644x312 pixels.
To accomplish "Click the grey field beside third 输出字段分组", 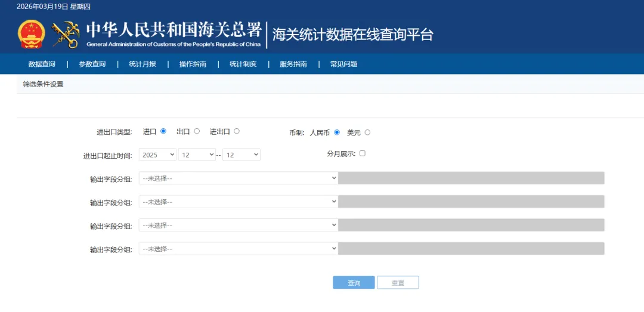I will click(471, 225).
